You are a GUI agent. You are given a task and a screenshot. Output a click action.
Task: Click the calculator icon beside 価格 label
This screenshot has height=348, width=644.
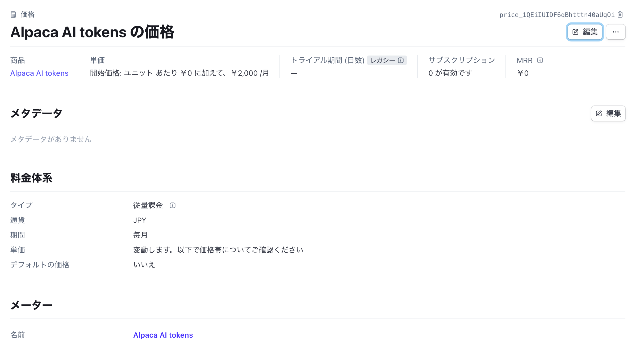pyautogui.click(x=13, y=15)
